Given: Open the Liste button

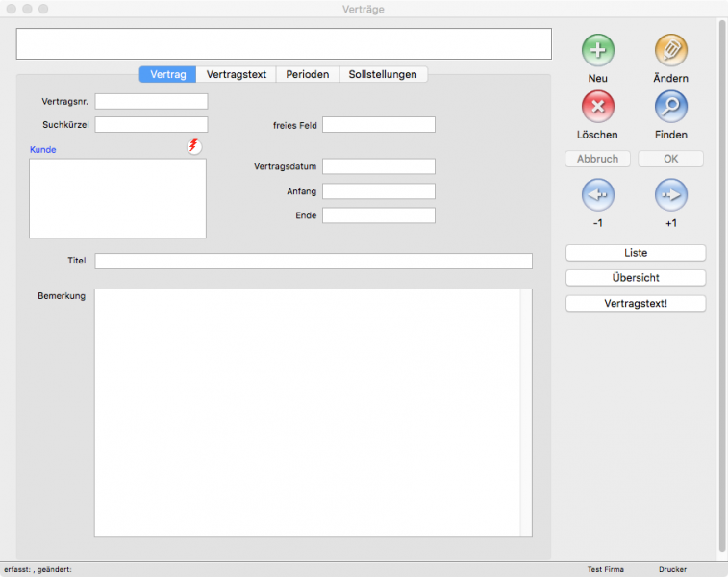Looking at the screenshot, I should pos(636,253).
